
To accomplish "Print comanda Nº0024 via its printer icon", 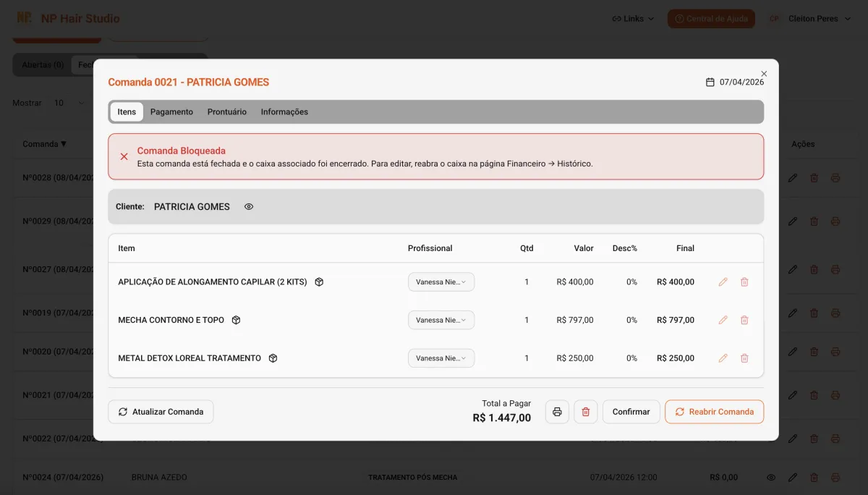I will [x=835, y=477].
